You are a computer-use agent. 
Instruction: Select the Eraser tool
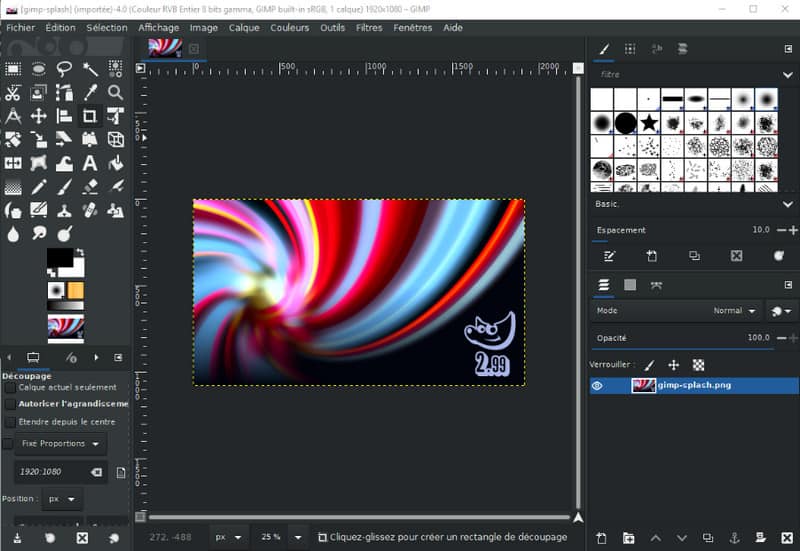90,187
